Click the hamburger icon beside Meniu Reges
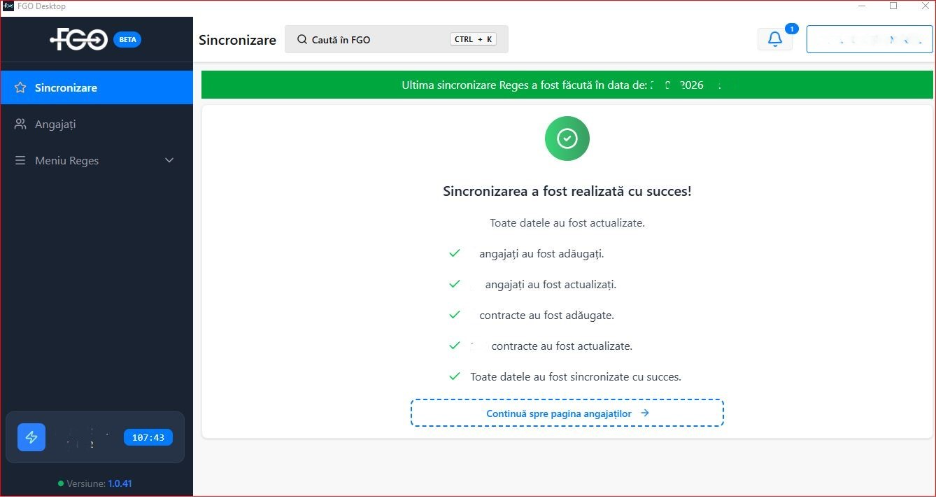The height and width of the screenshot is (498, 936). click(20, 161)
